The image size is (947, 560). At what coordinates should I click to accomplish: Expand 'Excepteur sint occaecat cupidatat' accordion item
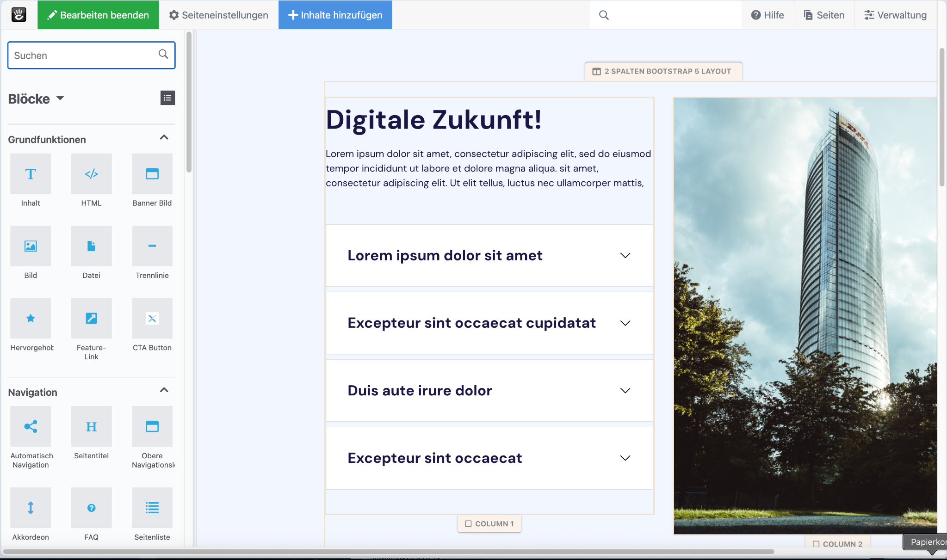[489, 323]
